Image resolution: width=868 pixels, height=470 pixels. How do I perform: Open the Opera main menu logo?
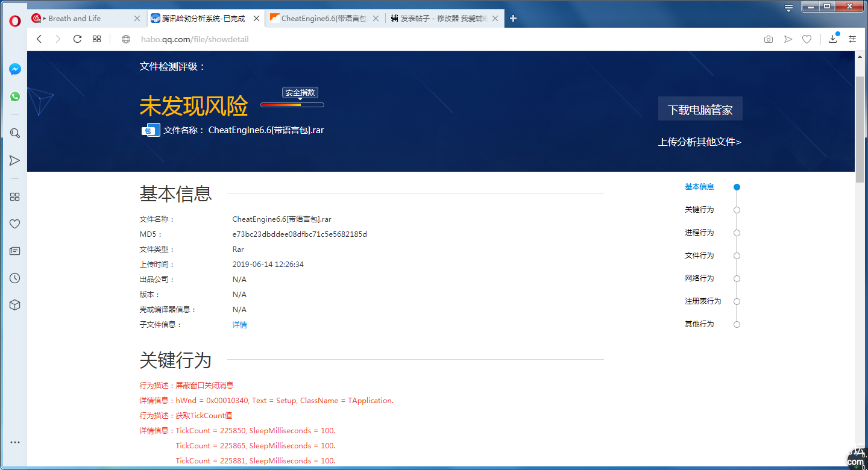[15, 20]
